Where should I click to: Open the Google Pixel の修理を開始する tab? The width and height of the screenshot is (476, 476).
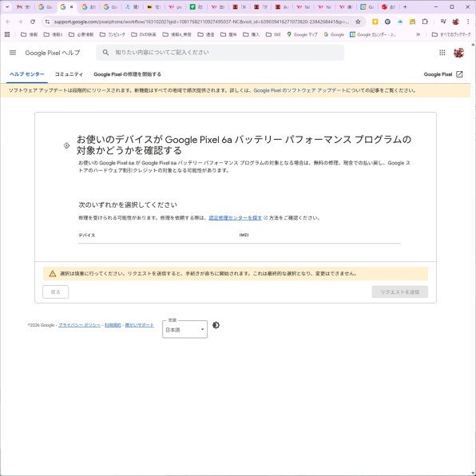(127, 74)
